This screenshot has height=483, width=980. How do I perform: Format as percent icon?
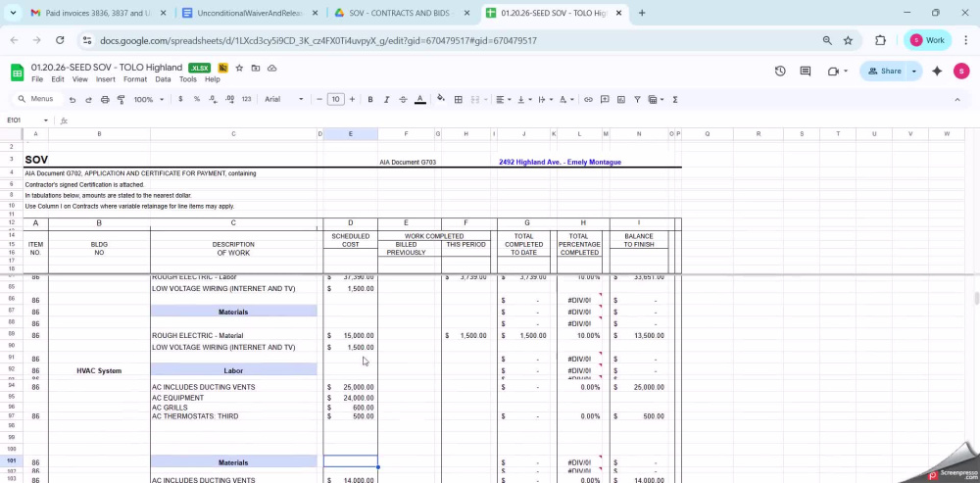[x=197, y=99]
